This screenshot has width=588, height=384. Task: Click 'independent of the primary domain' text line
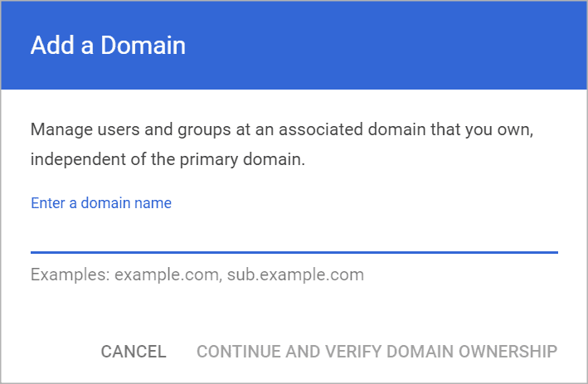click(168, 159)
